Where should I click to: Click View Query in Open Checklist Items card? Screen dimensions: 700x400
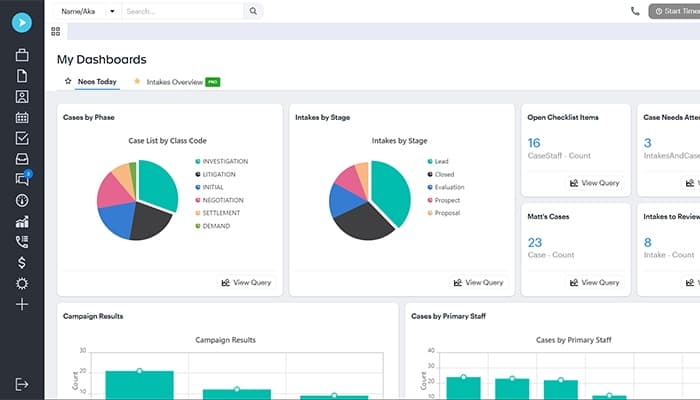pyautogui.click(x=595, y=183)
